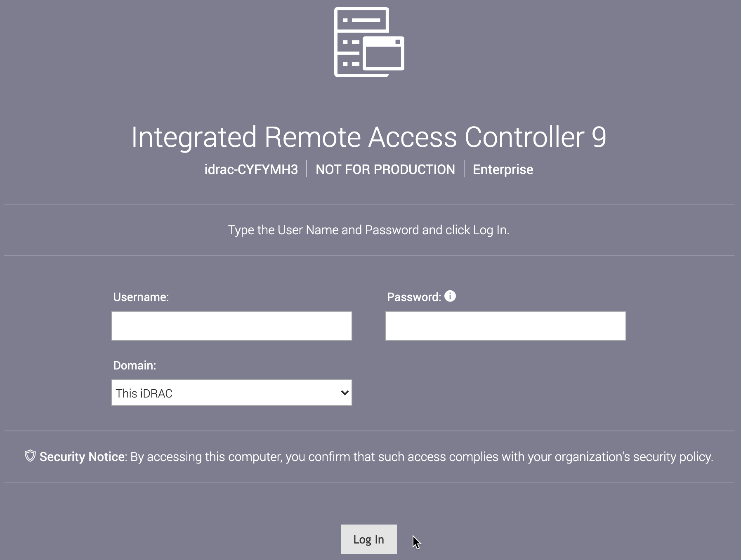Click the Password: label
Viewport: 741px width, 560px height.
pos(414,297)
